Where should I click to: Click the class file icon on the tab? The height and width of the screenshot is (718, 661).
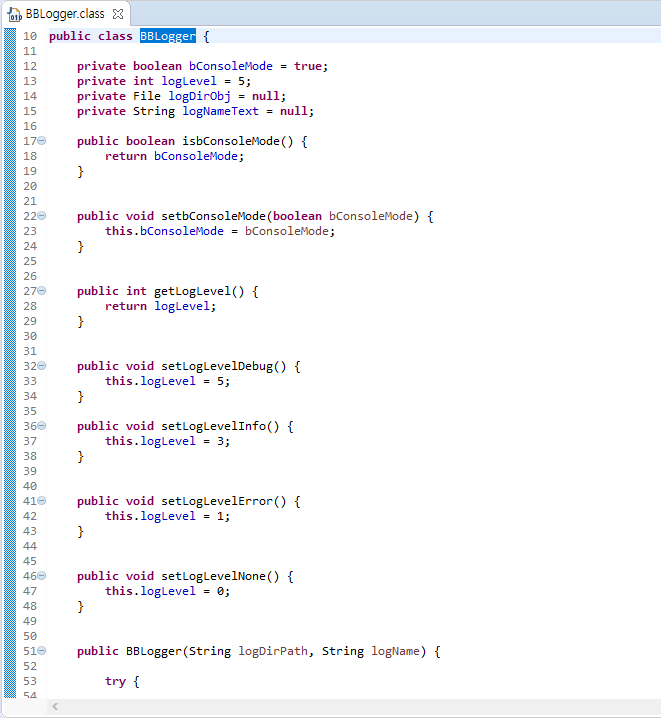(x=15, y=14)
